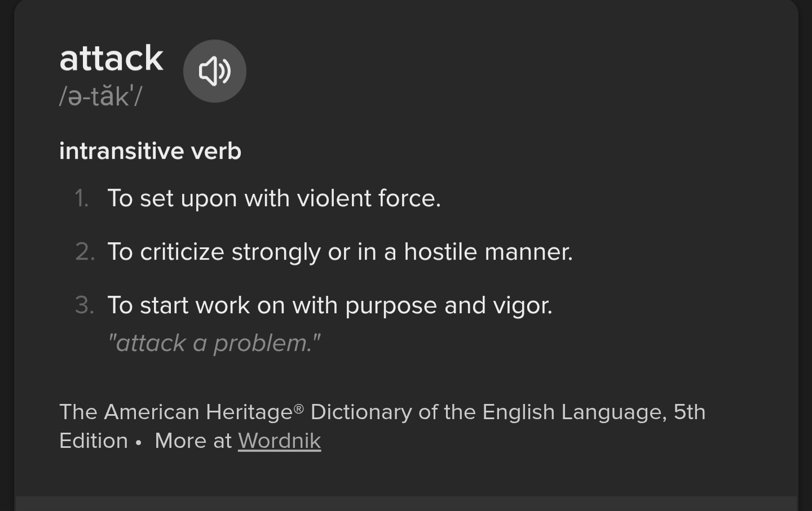Click the bullet separator before "More at"
The height and width of the screenshot is (511, 812).
(x=138, y=442)
